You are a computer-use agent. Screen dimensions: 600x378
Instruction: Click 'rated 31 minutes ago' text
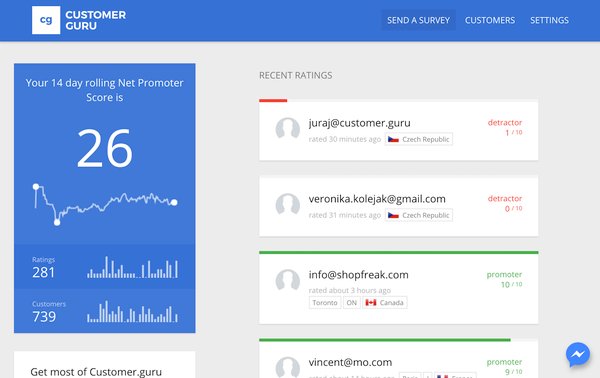(345, 215)
